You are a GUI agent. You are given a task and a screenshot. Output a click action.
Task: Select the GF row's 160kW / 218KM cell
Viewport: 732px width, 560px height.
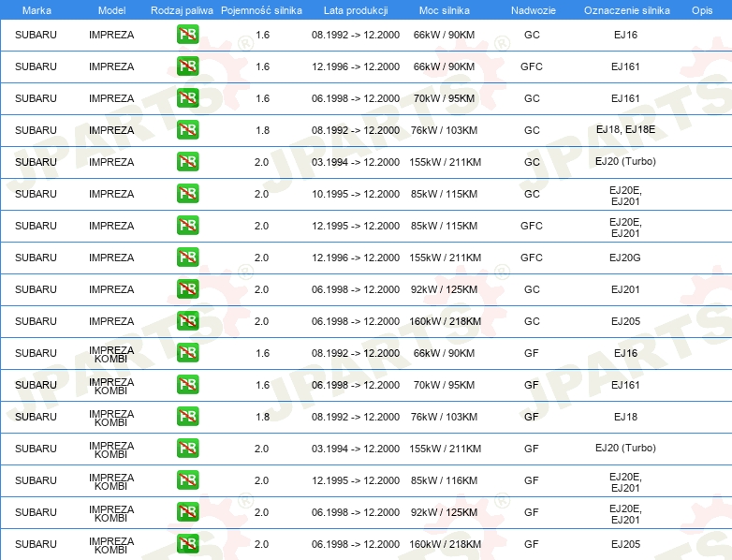coord(446,544)
